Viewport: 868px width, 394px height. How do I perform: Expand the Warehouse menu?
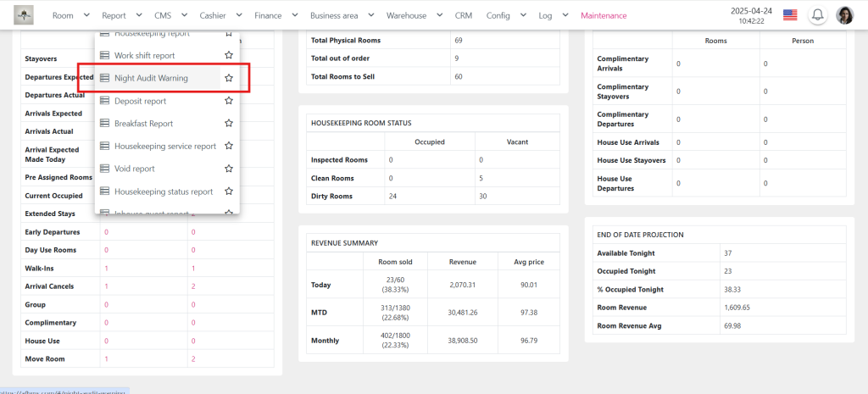pos(413,15)
